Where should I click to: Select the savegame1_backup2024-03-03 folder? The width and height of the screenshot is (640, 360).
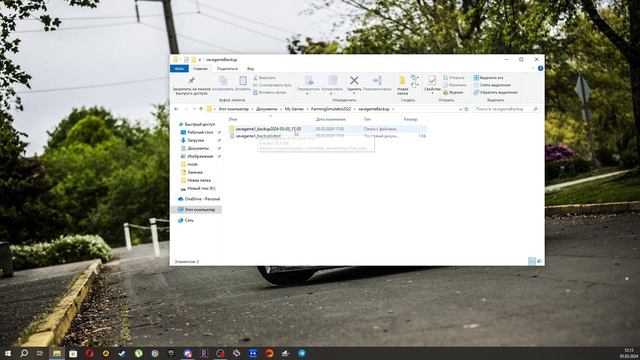327,129
